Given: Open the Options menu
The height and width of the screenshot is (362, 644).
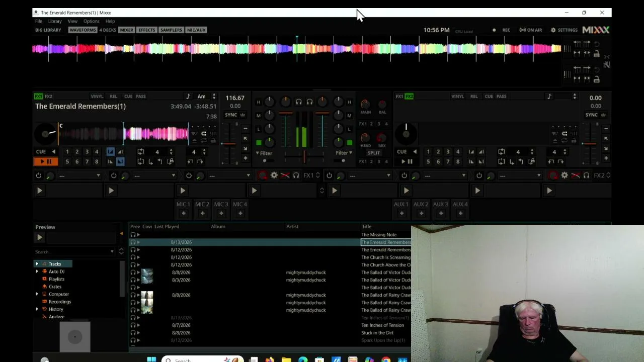Looking at the screenshot, I should [91, 21].
